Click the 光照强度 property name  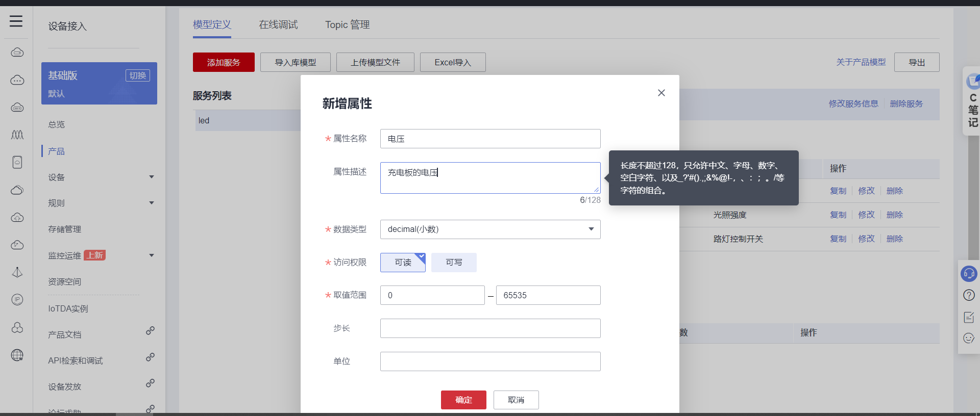click(730, 215)
